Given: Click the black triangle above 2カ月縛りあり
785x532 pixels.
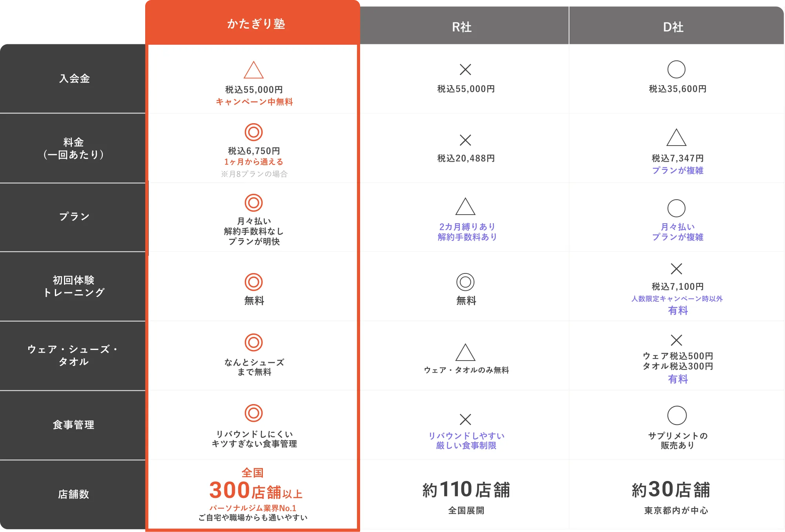Looking at the screenshot, I should 465,206.
